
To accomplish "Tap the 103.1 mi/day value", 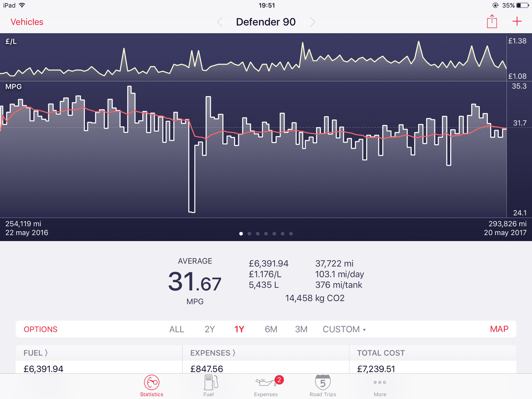I will [x=339, y=274].
